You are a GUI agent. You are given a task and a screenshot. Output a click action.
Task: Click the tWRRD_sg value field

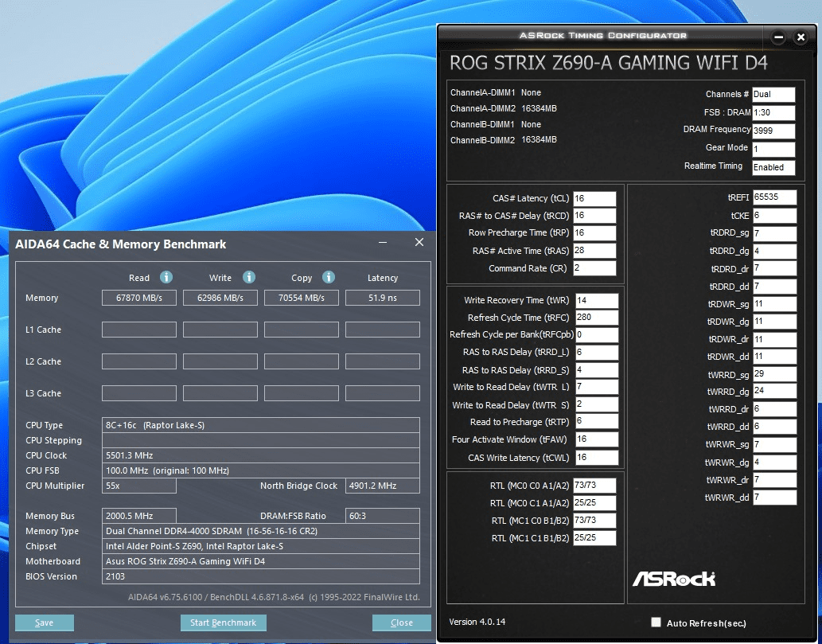click(775, 374)
